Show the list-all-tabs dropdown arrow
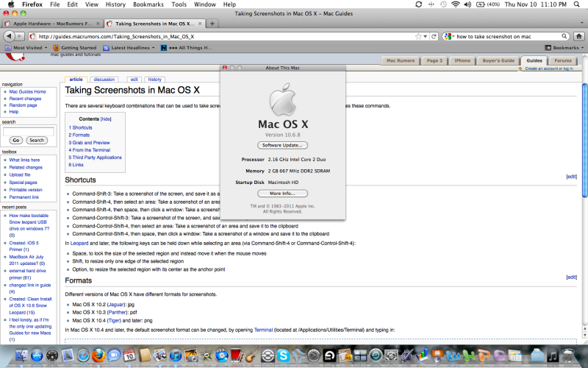Screen dimensions: 588x368 tap(582, 24)
